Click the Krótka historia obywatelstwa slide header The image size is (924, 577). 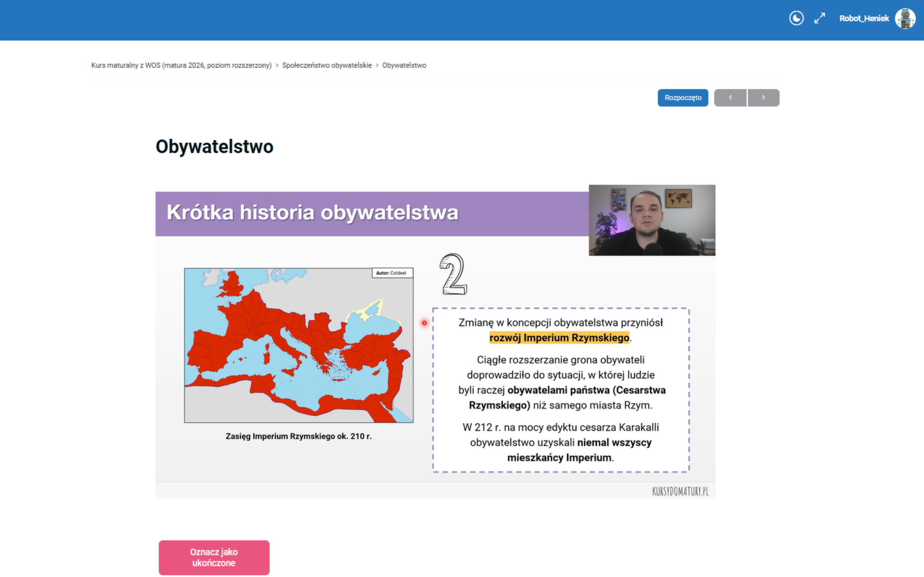click(312, 213)
